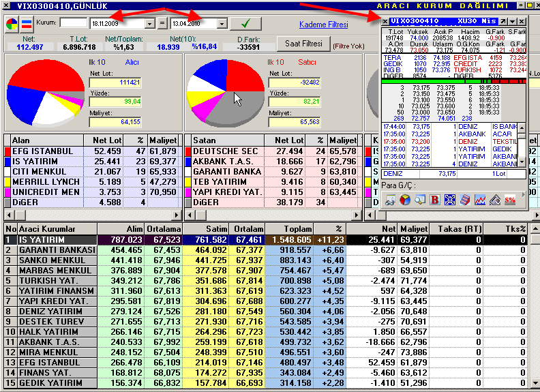Click the X at left of VIX0300410 title
This screenshot has height=392, width=540.
pyautogui.click(x=385, y=21)
